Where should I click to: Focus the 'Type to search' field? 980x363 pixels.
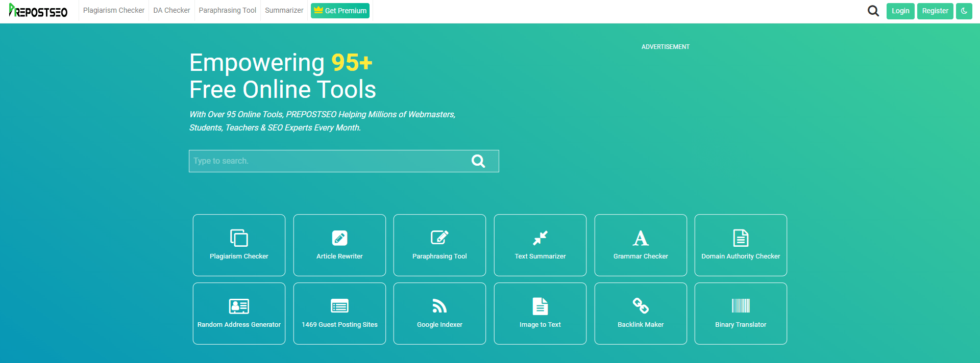[327, 161]
